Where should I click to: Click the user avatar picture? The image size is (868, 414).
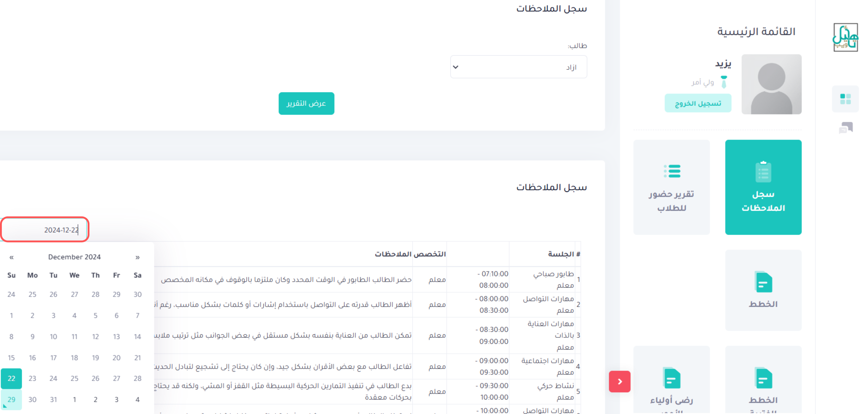click(x=771, y=84)
